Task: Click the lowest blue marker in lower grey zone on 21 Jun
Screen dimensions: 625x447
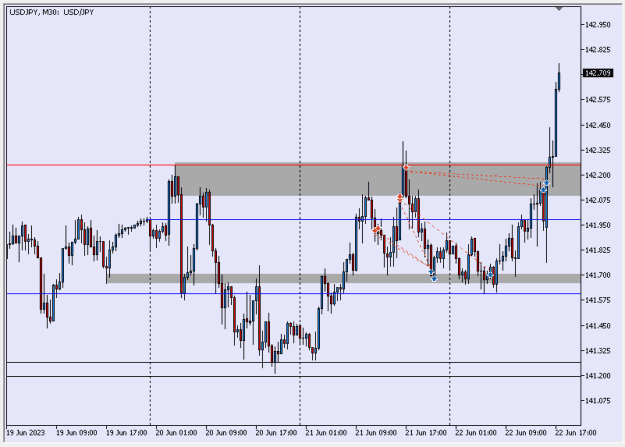Action: 434,279
